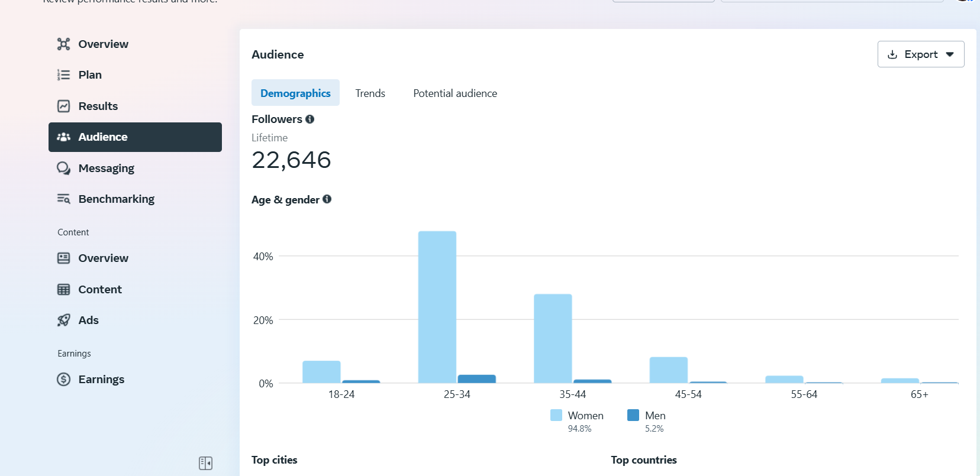Toggle the Women legend color swatch

[556, 415]
